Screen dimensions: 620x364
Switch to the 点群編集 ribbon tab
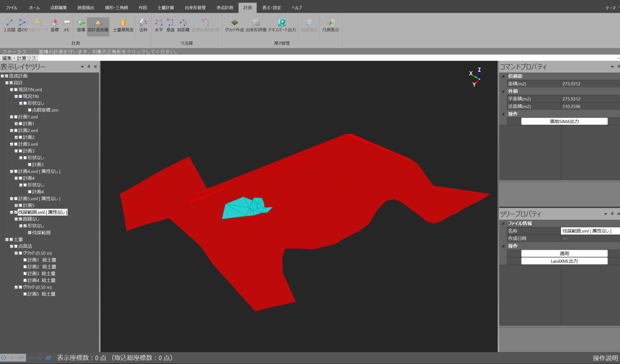[58, 7]
